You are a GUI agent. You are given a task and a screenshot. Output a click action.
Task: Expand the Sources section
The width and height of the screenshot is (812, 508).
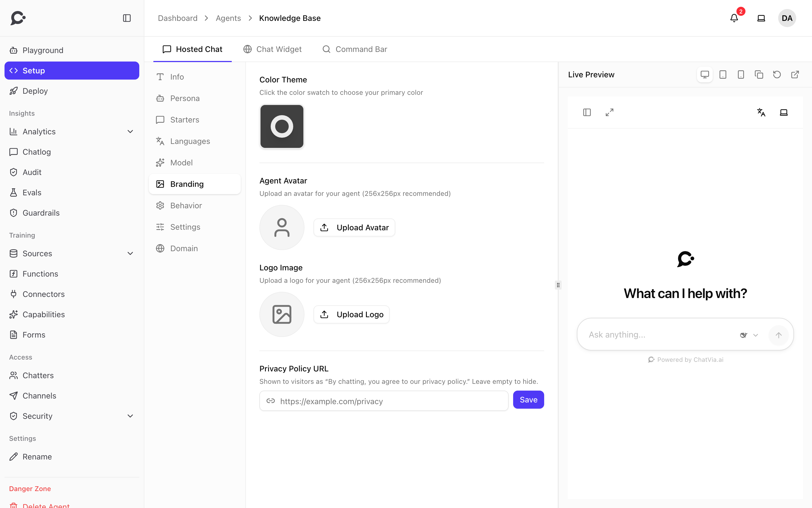[72, 253]
